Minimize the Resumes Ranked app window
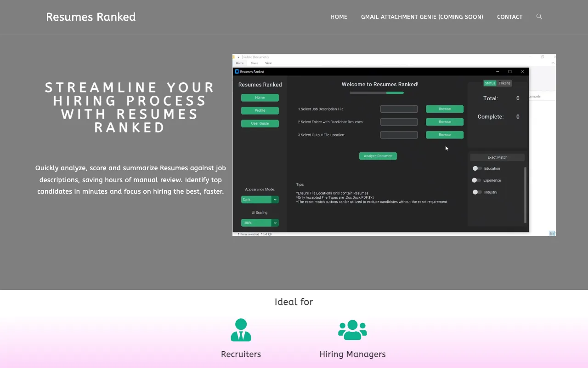The width and height of the screenshot is (588, 368). 498,72
